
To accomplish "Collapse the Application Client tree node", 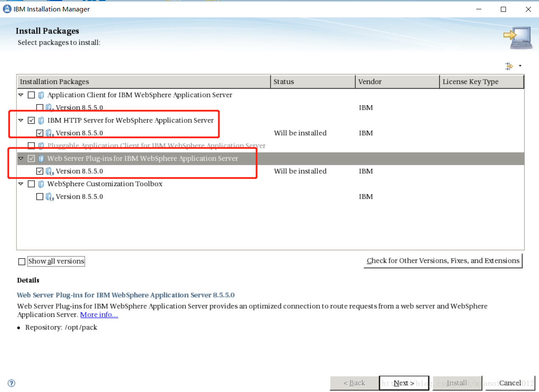I will pyautogui.click(x=21, y=95).
